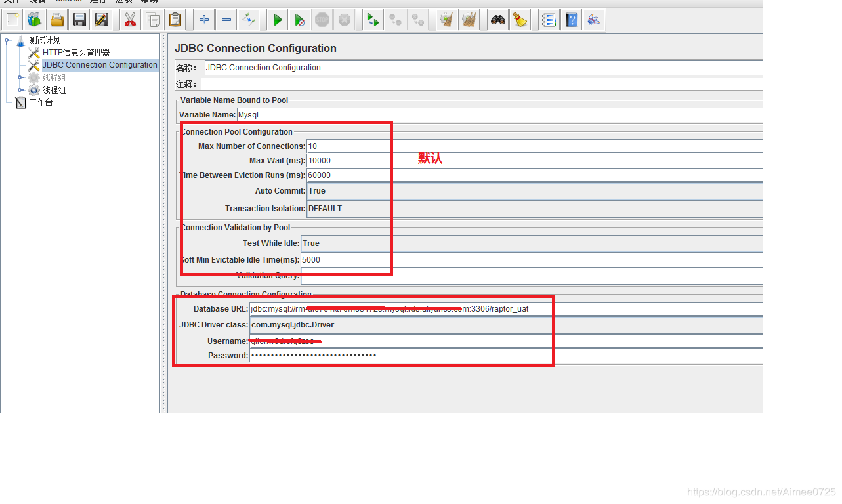
Task: Click the Validation Query field
Action: click(532, 276)
